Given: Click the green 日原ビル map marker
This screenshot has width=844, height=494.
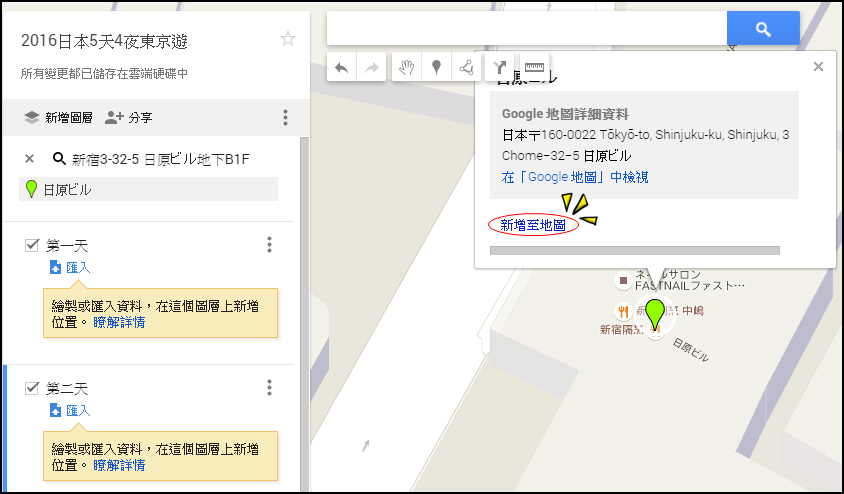Looking at the screenshot, I should point(655,314).
